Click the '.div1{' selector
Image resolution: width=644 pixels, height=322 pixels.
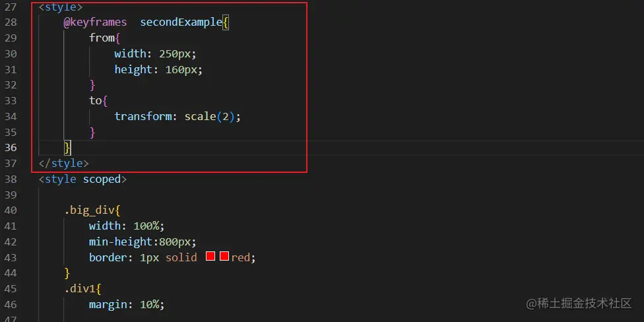point(82,289)
